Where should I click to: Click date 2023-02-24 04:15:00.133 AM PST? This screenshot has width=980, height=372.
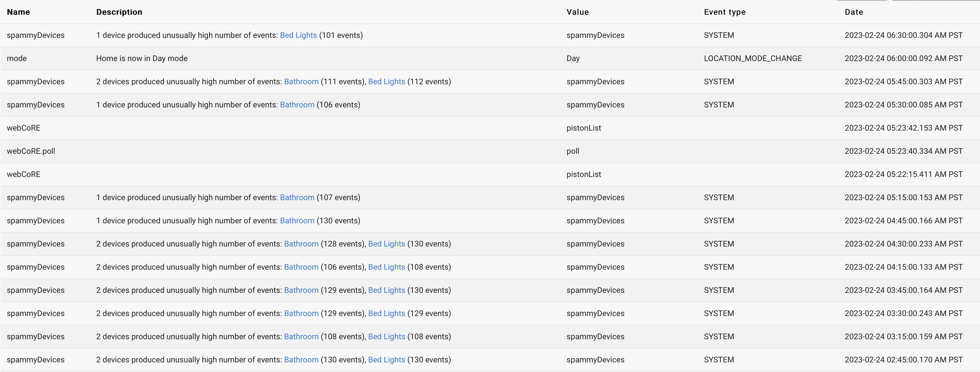click(x=903, y=267)
